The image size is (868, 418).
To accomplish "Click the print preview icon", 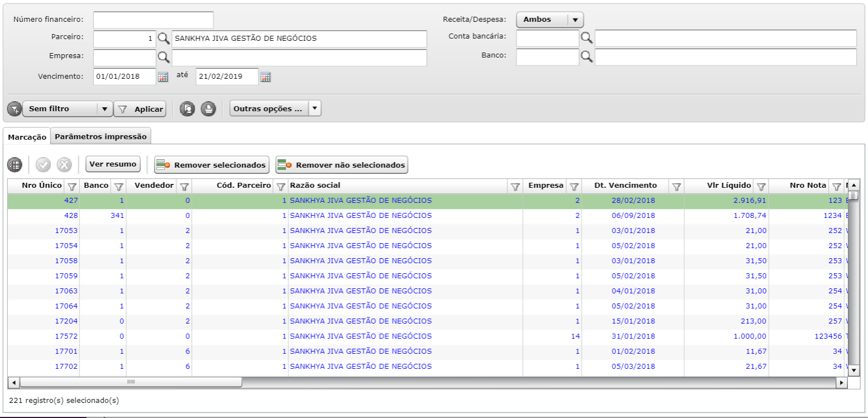I will pos(188,109).
